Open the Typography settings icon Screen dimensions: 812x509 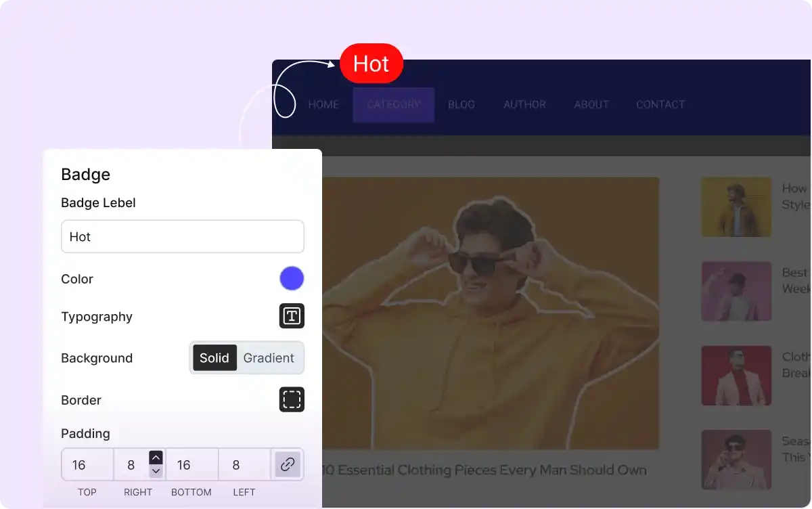coord(292,316)
